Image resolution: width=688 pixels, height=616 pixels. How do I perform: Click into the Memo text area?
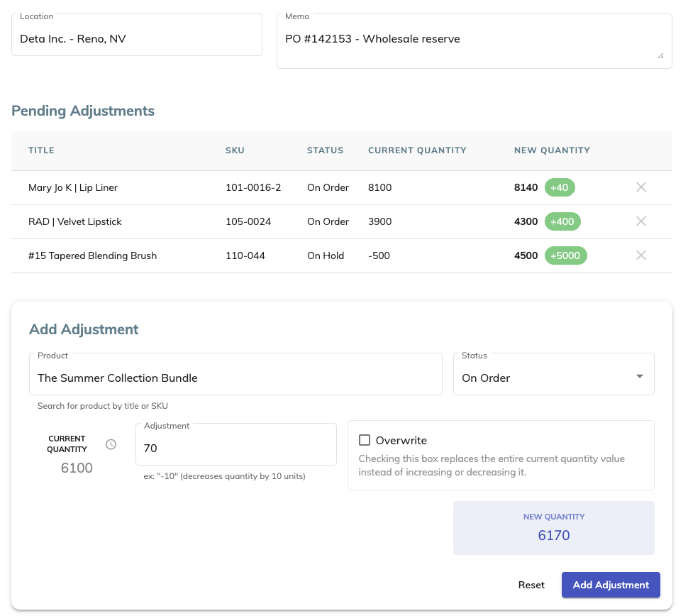(x=475, y=41)
